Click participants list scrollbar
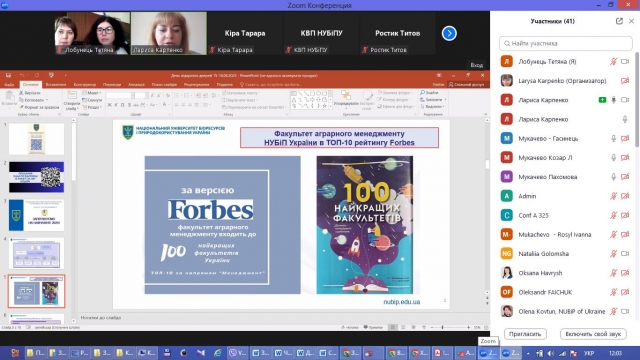 click(x=637, y=100)
